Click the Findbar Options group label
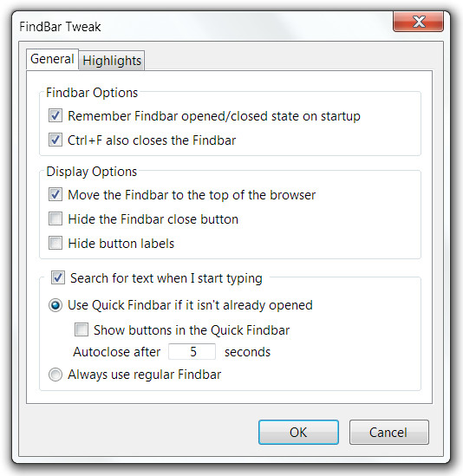The width and height of the screenshot is (463, 476). pos(92,93)
